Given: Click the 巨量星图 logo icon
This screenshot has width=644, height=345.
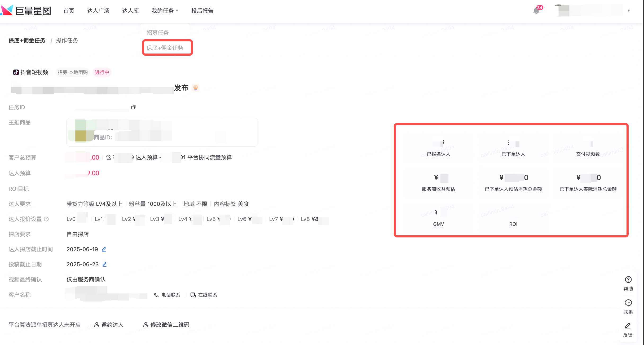Looking at the screenshot, I should click(7, 10).
